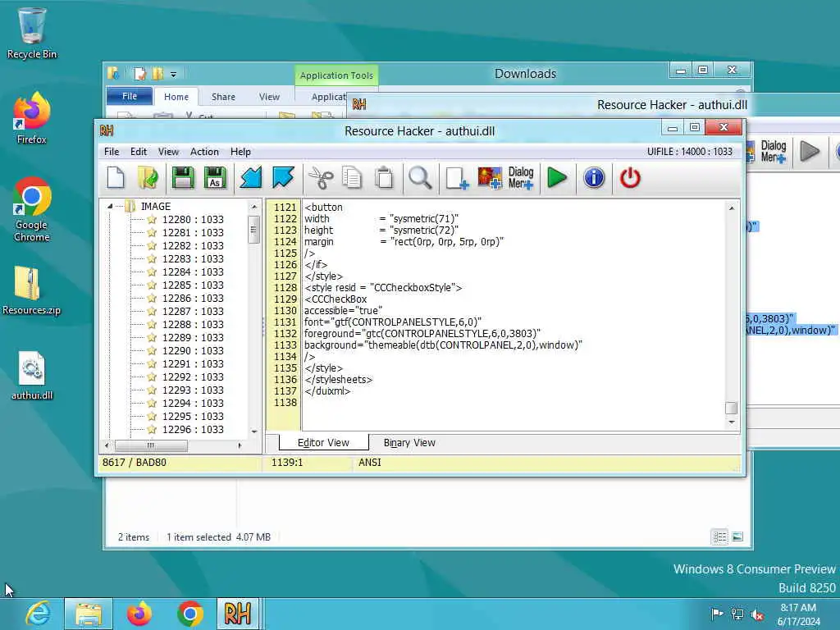Click the red power exit icon
The width and height of the screenshot is (840, 630).
tap(630, 178)
